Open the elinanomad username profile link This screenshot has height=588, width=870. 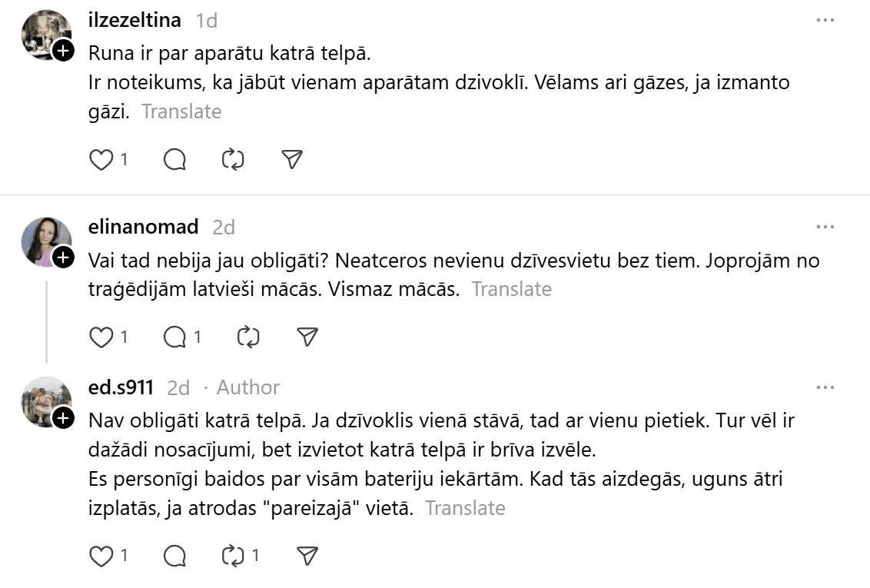point(144,227)
